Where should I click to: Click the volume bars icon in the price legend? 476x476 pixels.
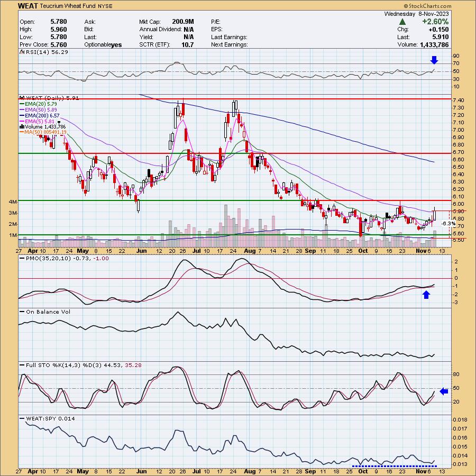22,126
